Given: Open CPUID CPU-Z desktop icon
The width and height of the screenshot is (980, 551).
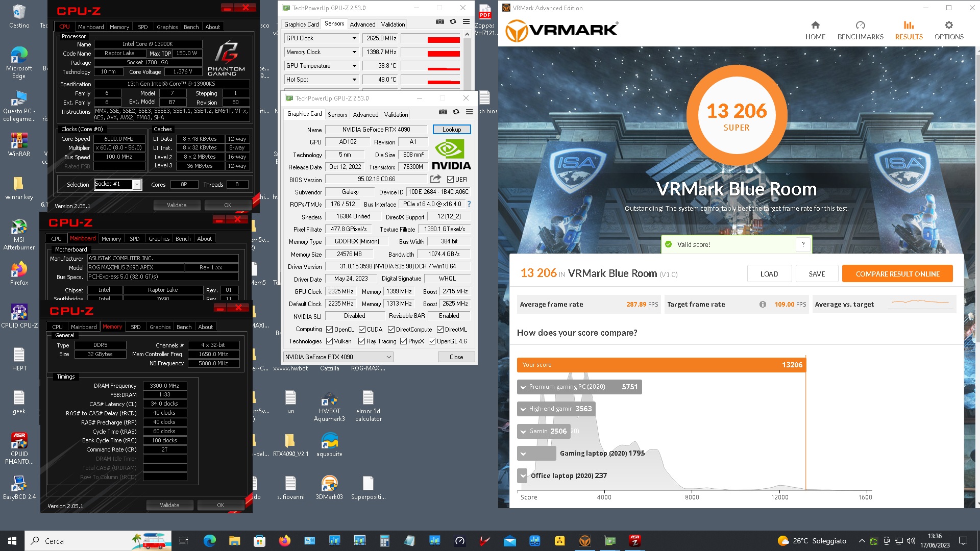Looking at the screenshot, I should [19, 316].
